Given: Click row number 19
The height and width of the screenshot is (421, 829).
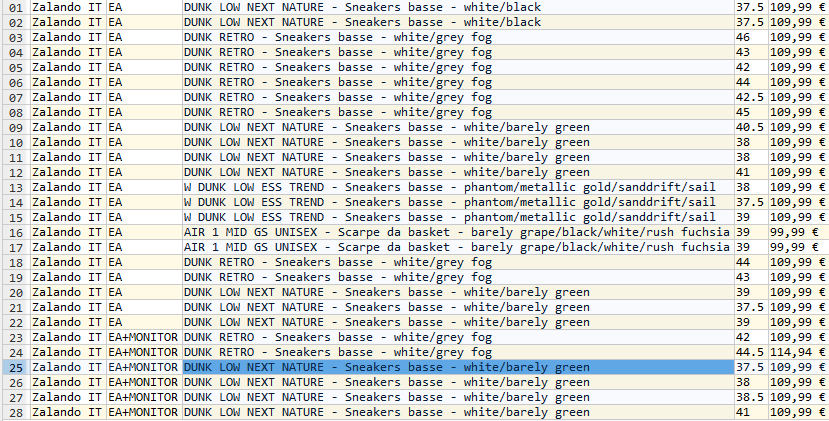Looking at the screenshot, I should pyautogui.click(x=16, y=277).
